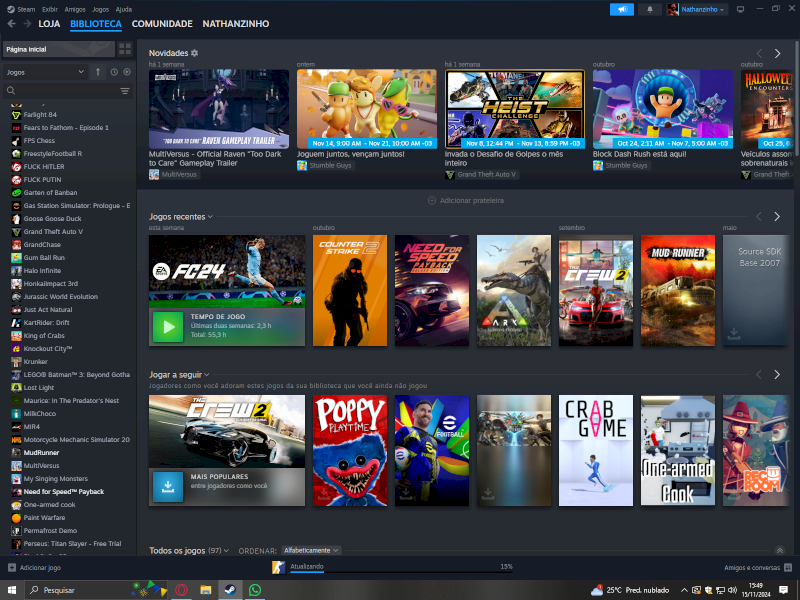The height and width of the screenshot is (600, 800).
Task: Toggle sort by recent activity clock icon
Action: point(114,72)
